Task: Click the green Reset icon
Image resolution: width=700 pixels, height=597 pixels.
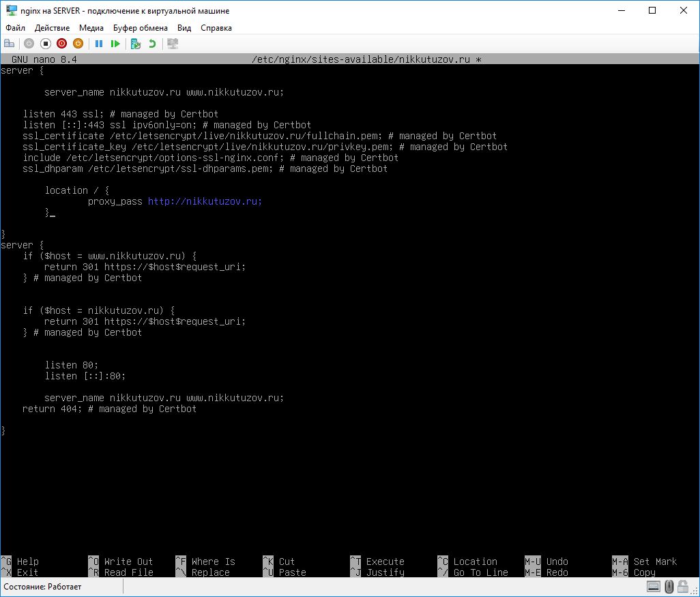Action: point(115,44)
